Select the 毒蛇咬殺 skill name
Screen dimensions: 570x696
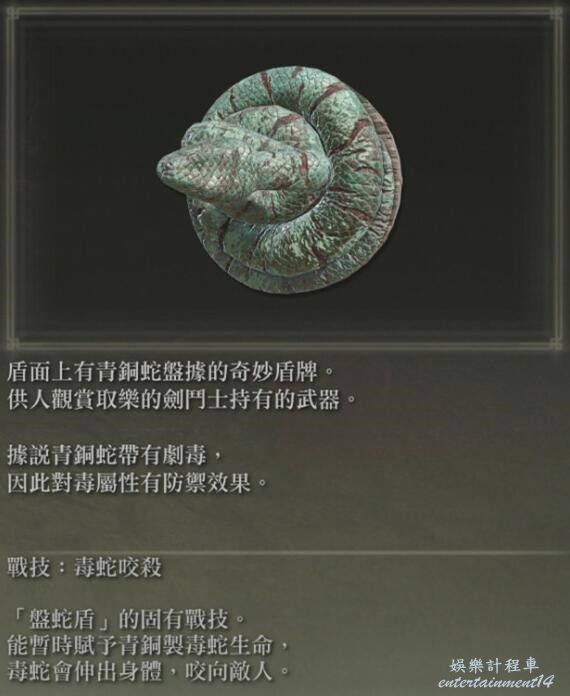[x=118, y=569]
